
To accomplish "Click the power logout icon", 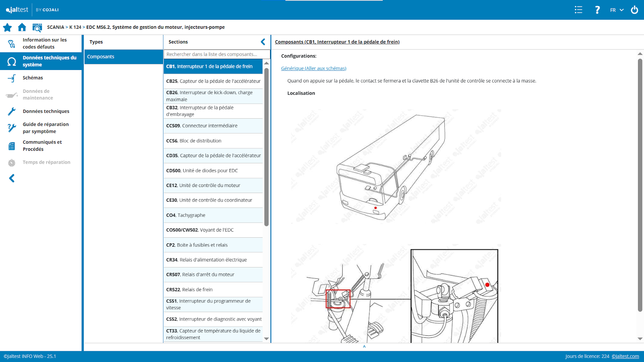I will pyautogui.click(x=634, y=10).
